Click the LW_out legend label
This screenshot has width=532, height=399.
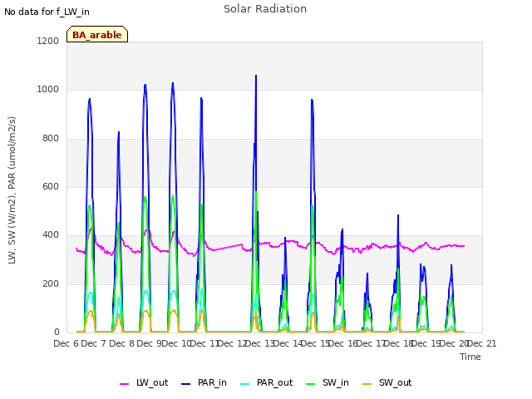(x=152, y=382)
